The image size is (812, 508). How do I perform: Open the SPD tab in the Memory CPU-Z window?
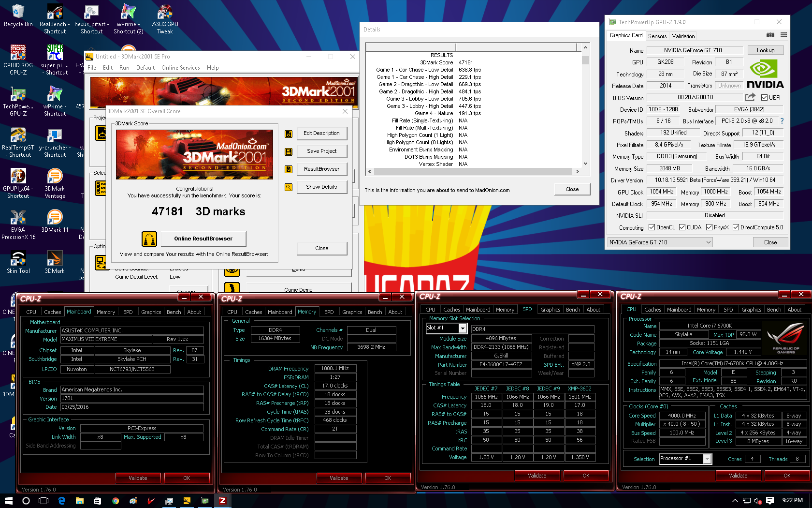point(329,312)
